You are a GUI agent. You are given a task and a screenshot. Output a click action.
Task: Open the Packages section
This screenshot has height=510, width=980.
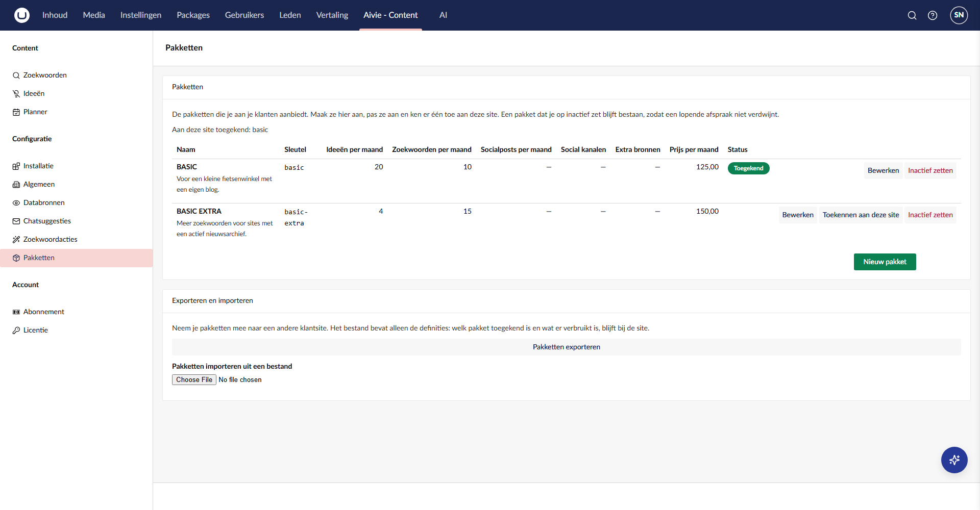coord(193,15)
